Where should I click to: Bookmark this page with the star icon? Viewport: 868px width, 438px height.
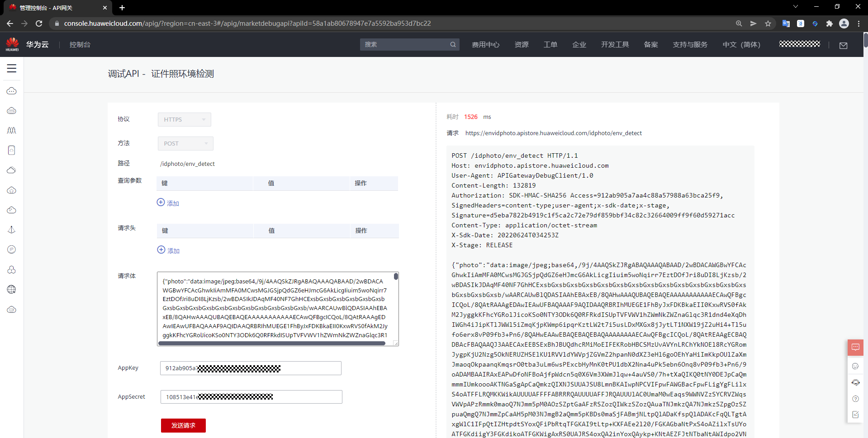click(x=768, y=24)
